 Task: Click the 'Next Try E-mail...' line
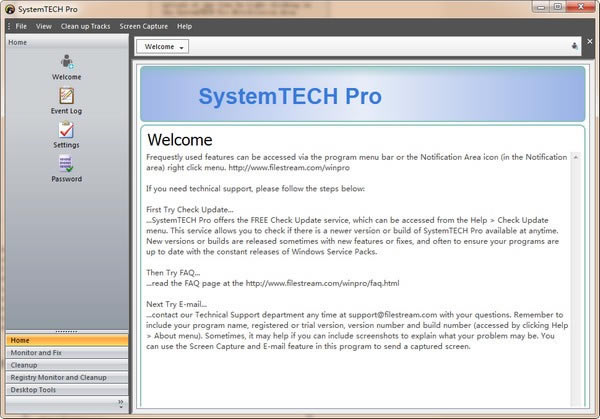pyautogui.click(x=176, y=304)
